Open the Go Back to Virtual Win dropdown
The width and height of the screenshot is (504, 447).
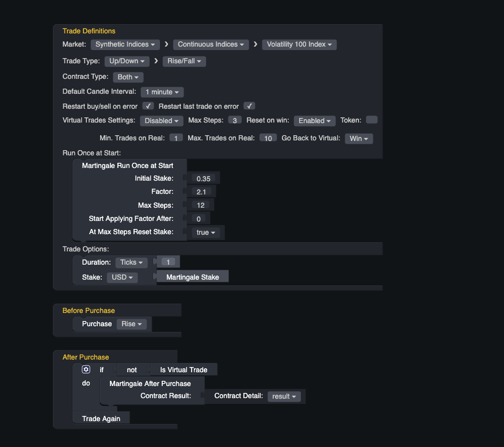coord(358,138)
